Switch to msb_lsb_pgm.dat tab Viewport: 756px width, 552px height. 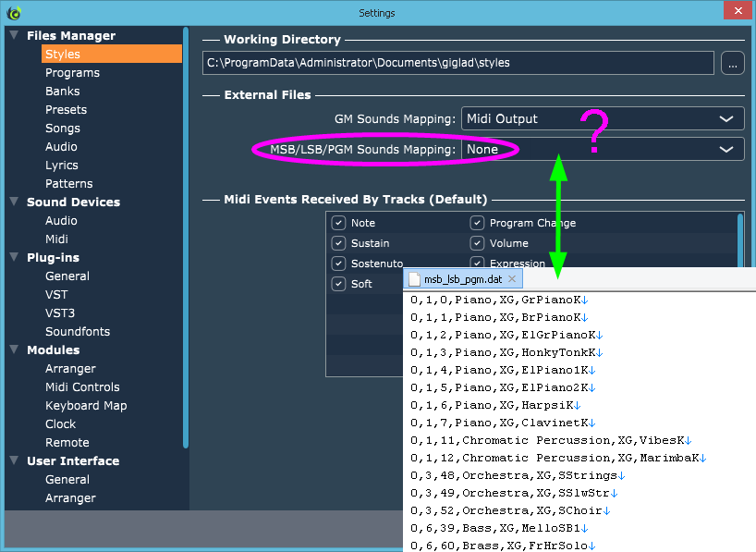463,279
